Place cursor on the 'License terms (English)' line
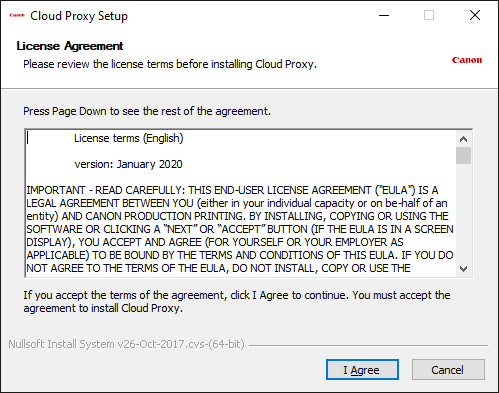499x393 pixels. pos(129,138)
